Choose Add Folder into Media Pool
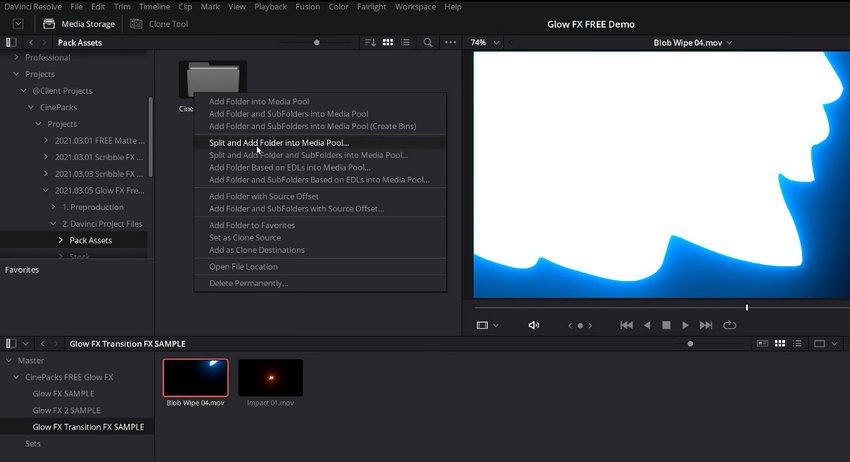 [x=259, y=101]
